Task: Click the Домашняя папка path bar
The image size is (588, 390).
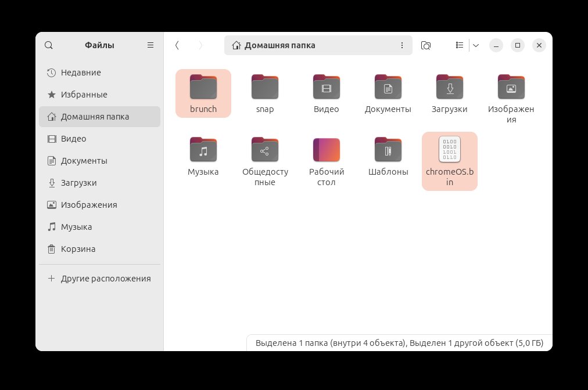Action: point(308,45)
